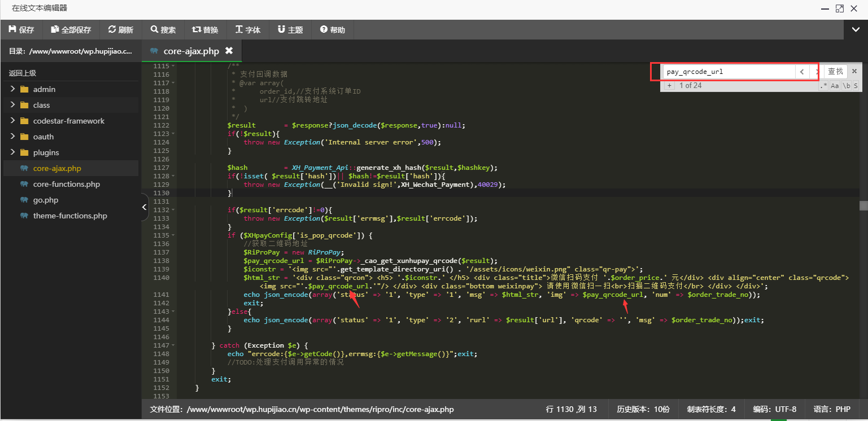Image resolution: width=868 pixels, height=421 pixels.
Task: Open the 替换 replace tool
Action: point(205,30)
